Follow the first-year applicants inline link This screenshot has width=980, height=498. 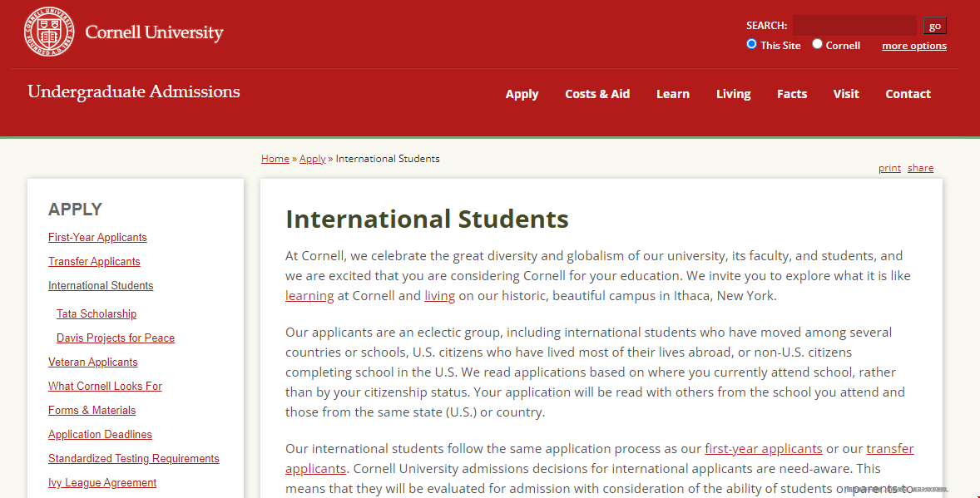763,449
